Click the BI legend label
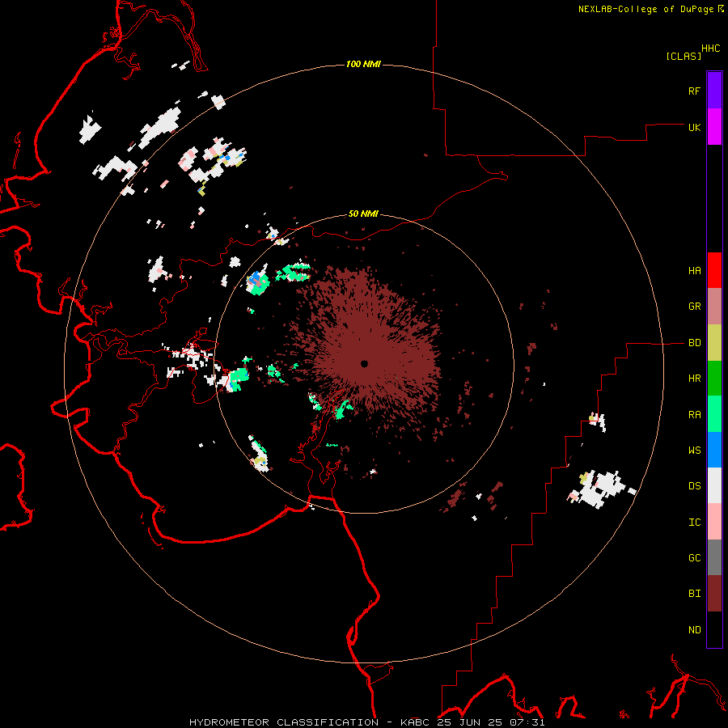The width and height of the screenshot is (728, 728). 695,594
